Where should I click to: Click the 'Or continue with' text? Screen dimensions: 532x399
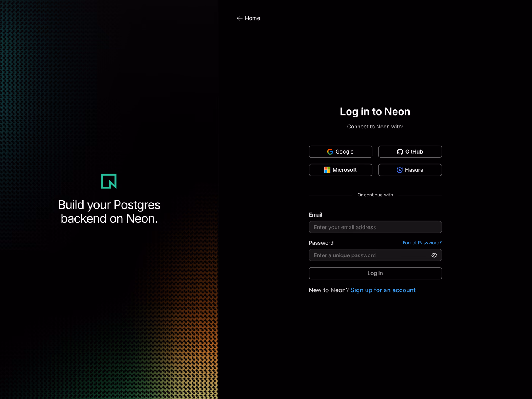click(375, 195)
